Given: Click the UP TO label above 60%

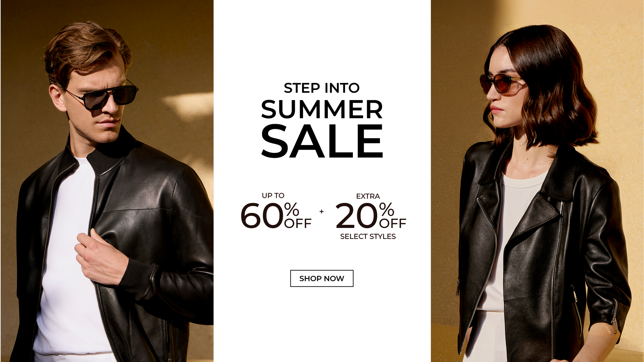Looking at the screenshot, I should point(273,196).
